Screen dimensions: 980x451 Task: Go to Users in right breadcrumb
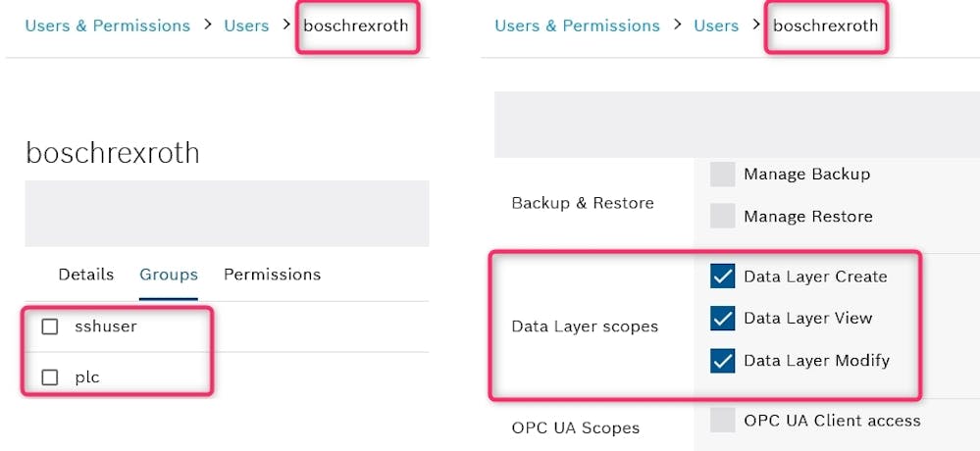pos(716,25)
